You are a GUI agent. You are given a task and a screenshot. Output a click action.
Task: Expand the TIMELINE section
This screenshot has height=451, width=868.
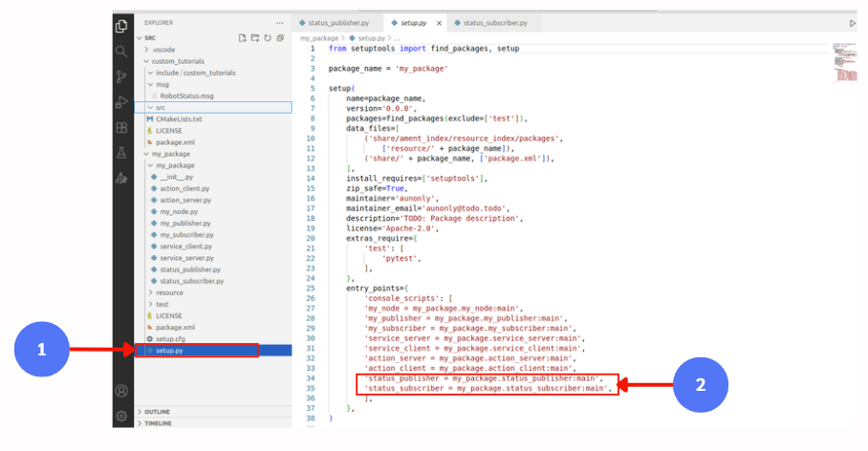coord(158,422)
